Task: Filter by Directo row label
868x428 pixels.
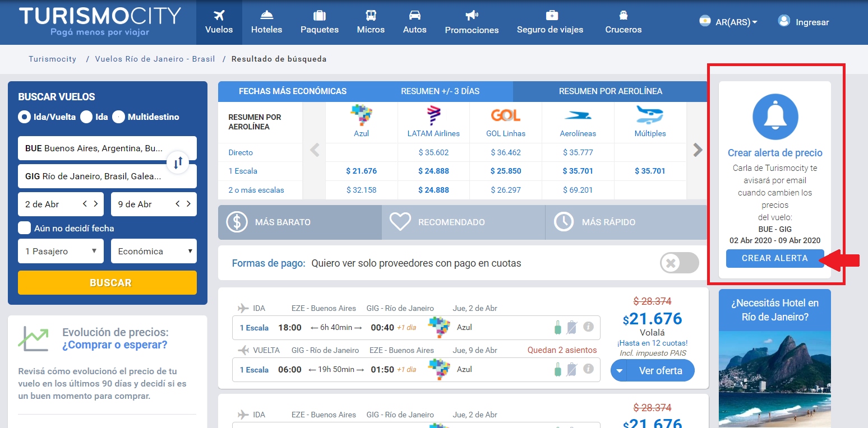Action: click(x=241, y=152)
